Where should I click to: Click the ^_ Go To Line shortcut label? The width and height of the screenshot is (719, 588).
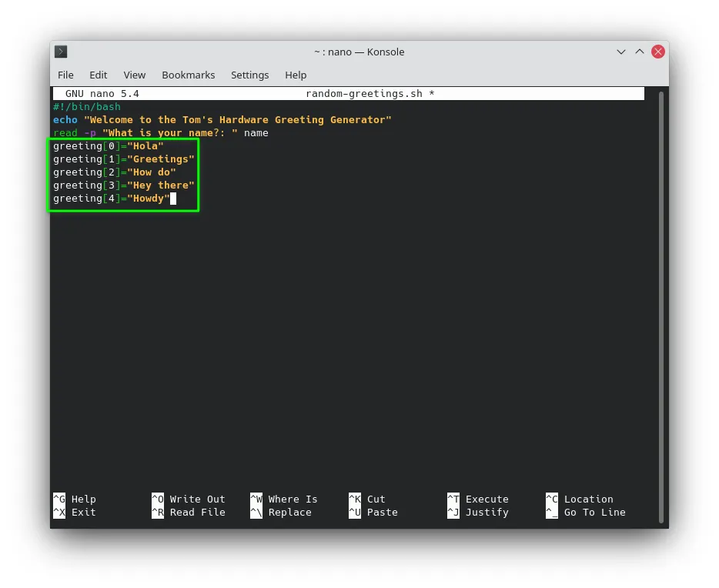point(586,513)
